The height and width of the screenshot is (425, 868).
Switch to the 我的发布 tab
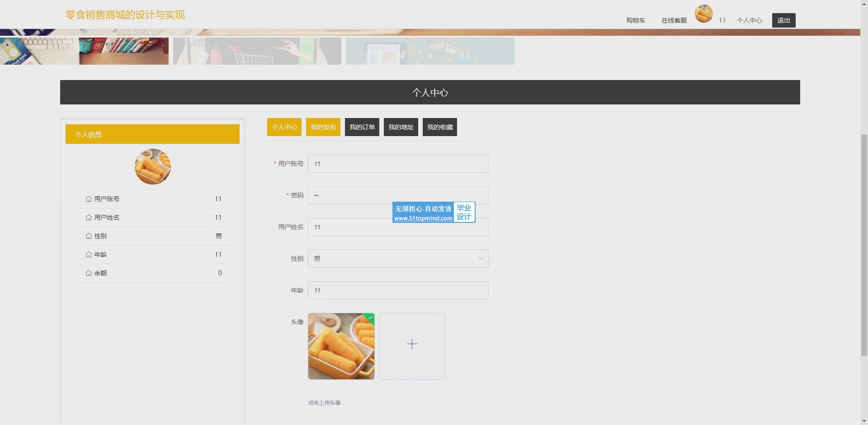[x=323, y=127]
